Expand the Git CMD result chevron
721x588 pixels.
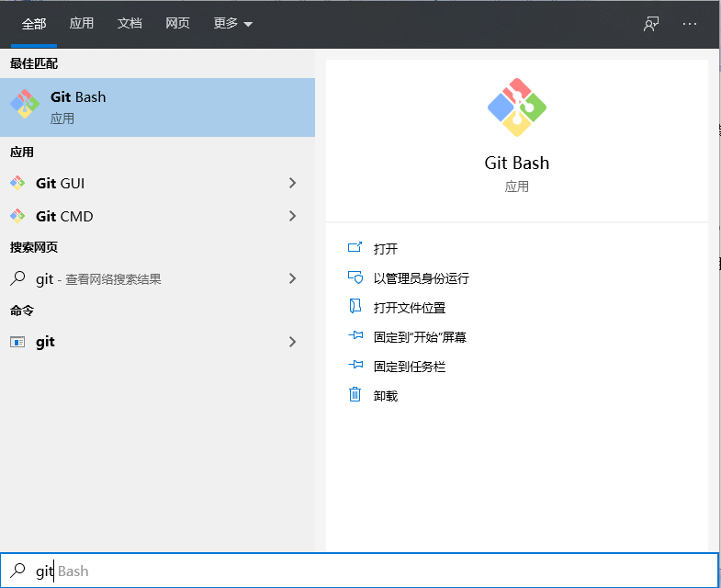coord(293,216)
